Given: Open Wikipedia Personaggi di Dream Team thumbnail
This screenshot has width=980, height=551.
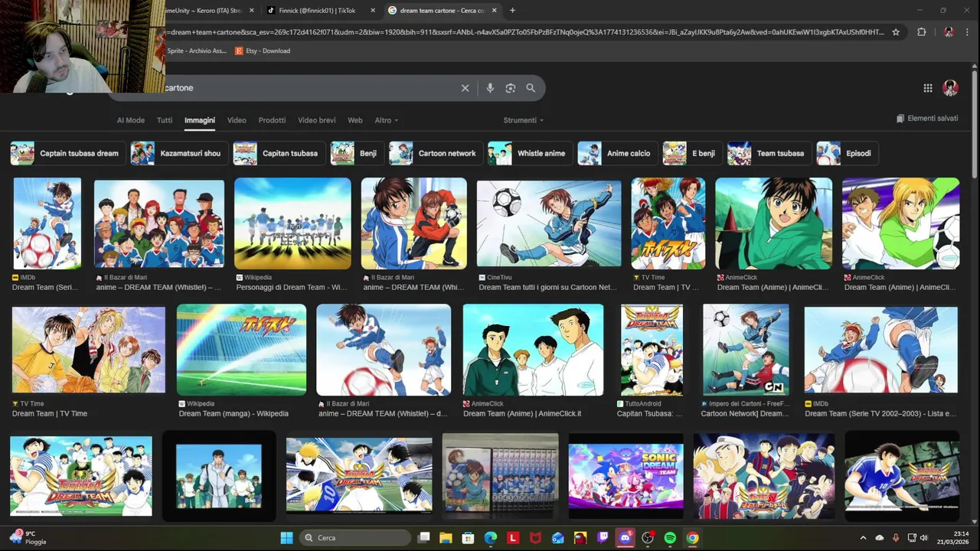Looking at the screenshot, I should 292,223.
